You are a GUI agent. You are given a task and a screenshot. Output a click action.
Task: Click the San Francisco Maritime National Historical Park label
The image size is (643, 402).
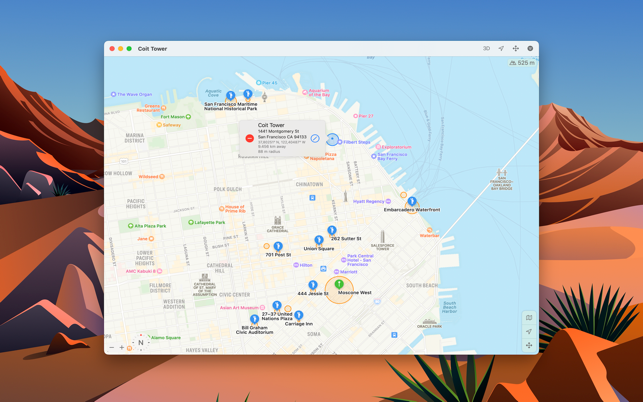tap(230, 107)
